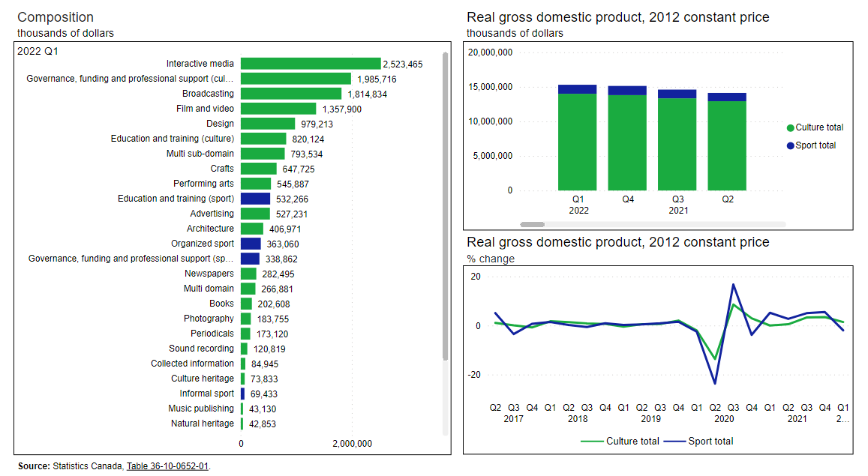Click the Film and video bar

(x=278, y=109)
